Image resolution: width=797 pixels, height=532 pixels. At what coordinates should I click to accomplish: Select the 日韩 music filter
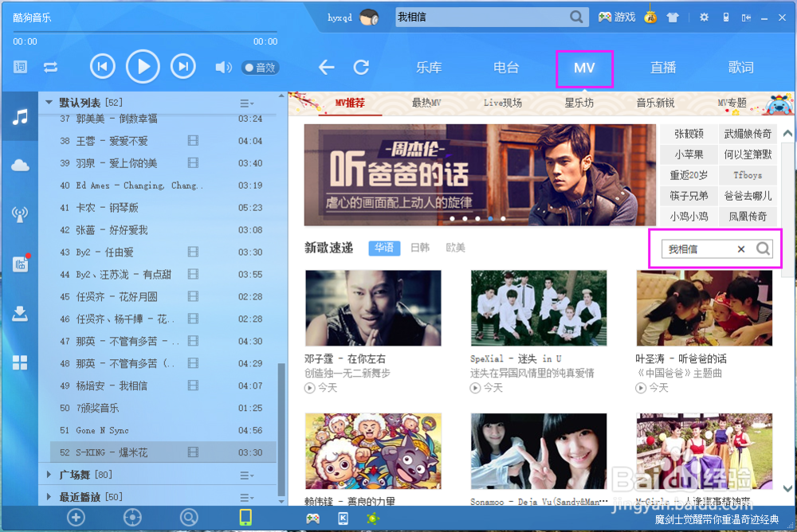420,248
